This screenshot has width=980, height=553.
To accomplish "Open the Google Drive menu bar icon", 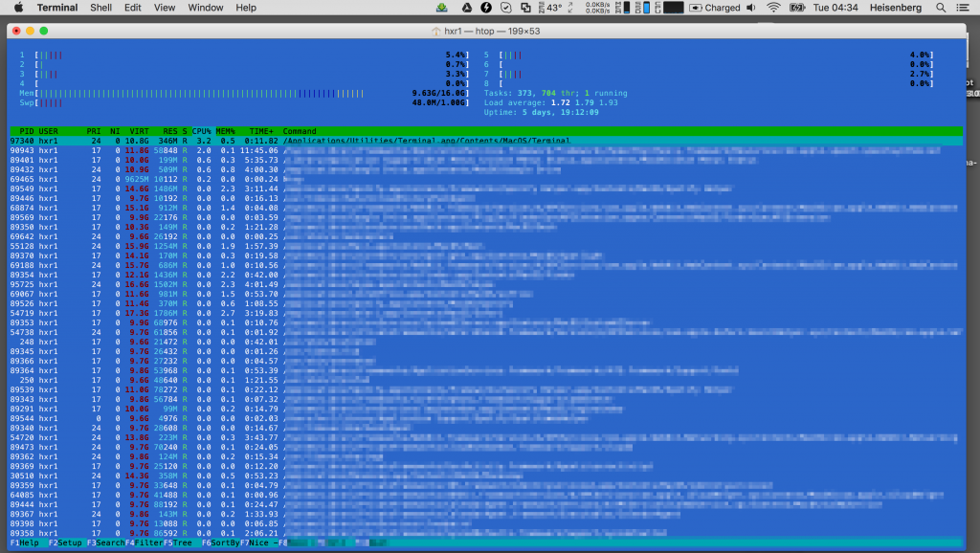I will [x=467, y=8].
